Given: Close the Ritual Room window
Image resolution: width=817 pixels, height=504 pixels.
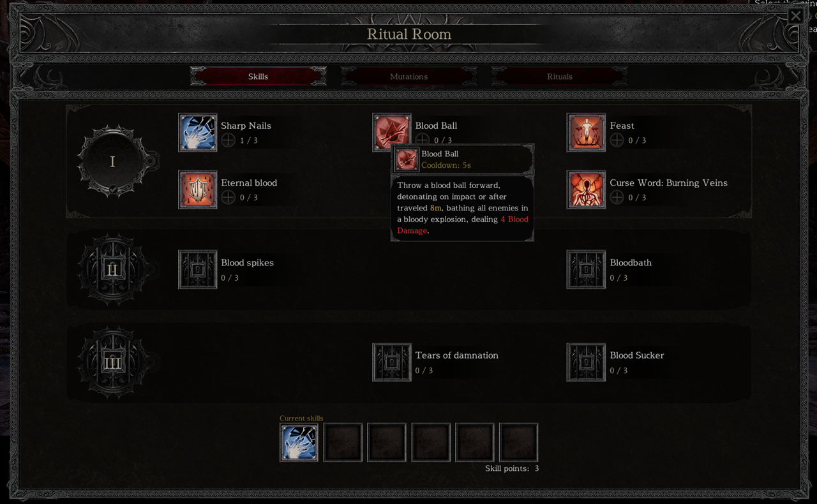Looking at the screenshot, I should point(795,15).
